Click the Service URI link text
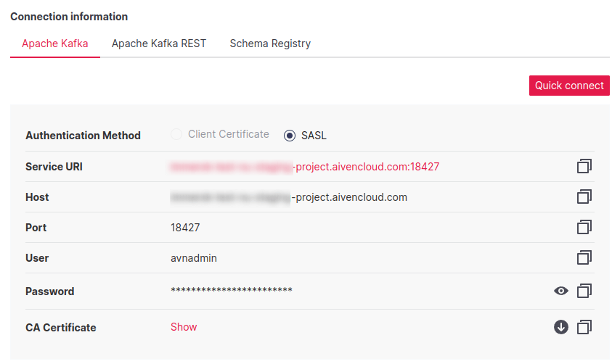 305,167
